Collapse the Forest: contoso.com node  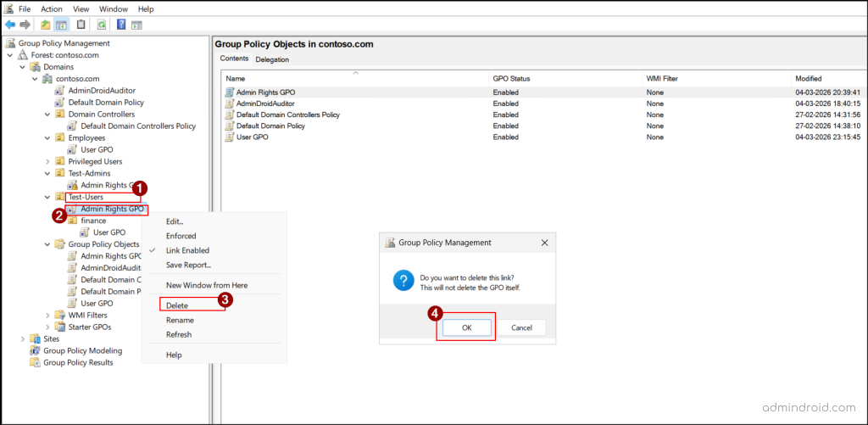pos(10,55)
